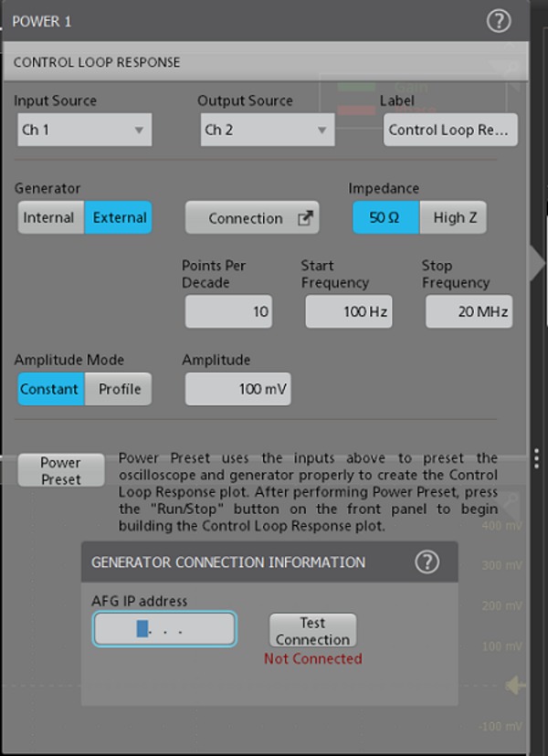Open Input Source dropdown showing Ch 1
This screenshot has height=756, width=548.
point(85,130)
